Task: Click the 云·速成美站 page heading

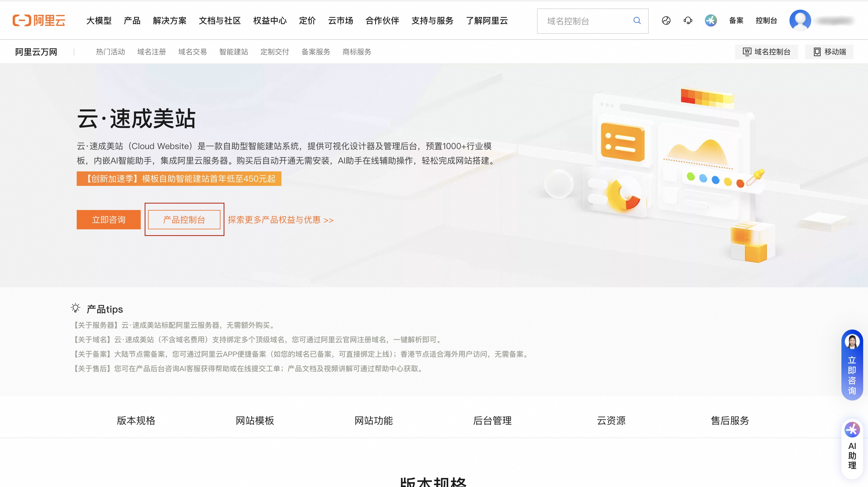Action: pyautogui.click(x=136, y=119)
